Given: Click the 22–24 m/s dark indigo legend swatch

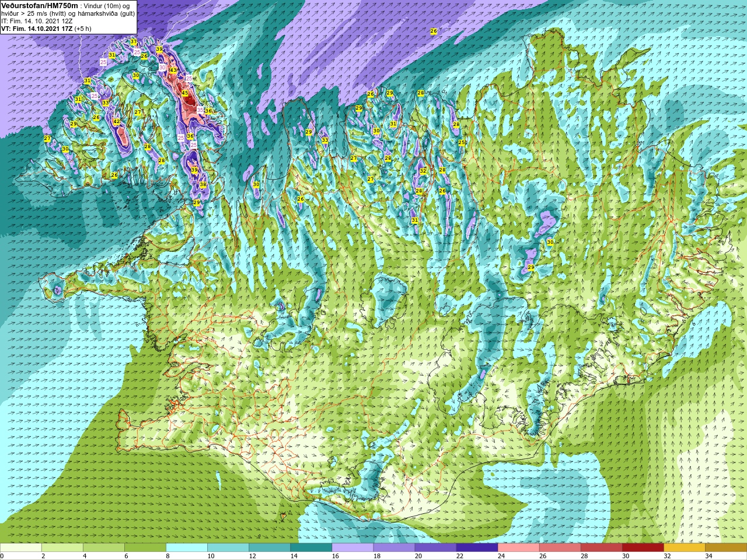Looking at the screenshot, I should 477,548.
